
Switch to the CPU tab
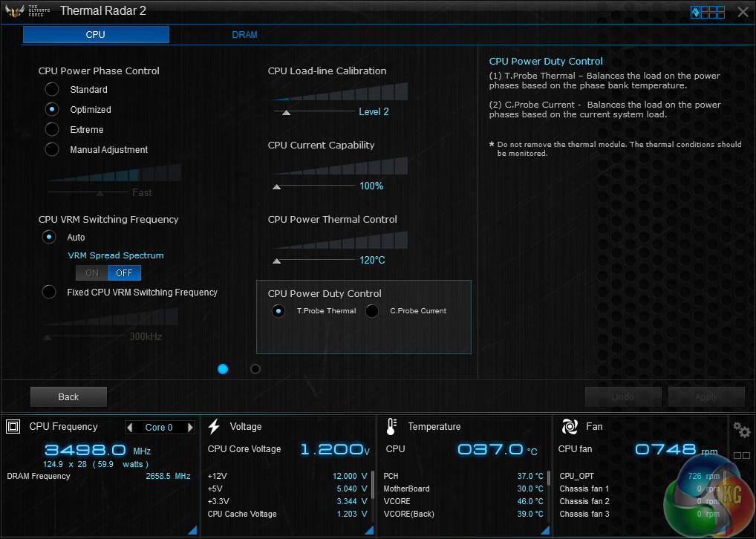coord(96,35)
